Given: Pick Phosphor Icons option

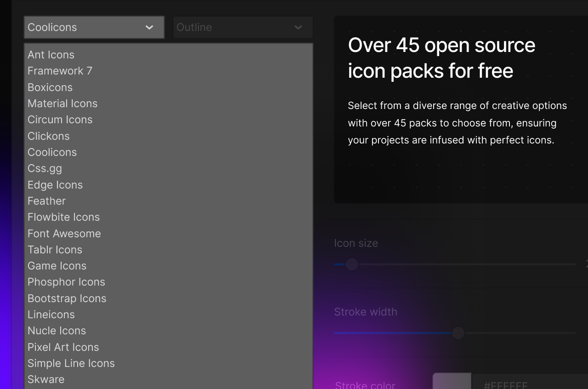Looking at the screenshot, I should tap(168, 282).
